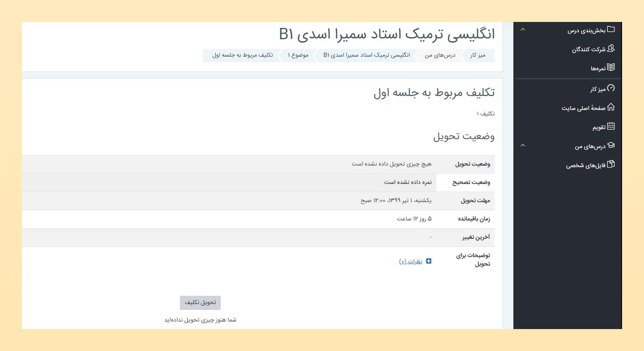Click the زمان باقیمانده row label
Viewport: 644px width, 351px height.
[x=473, y=219]
